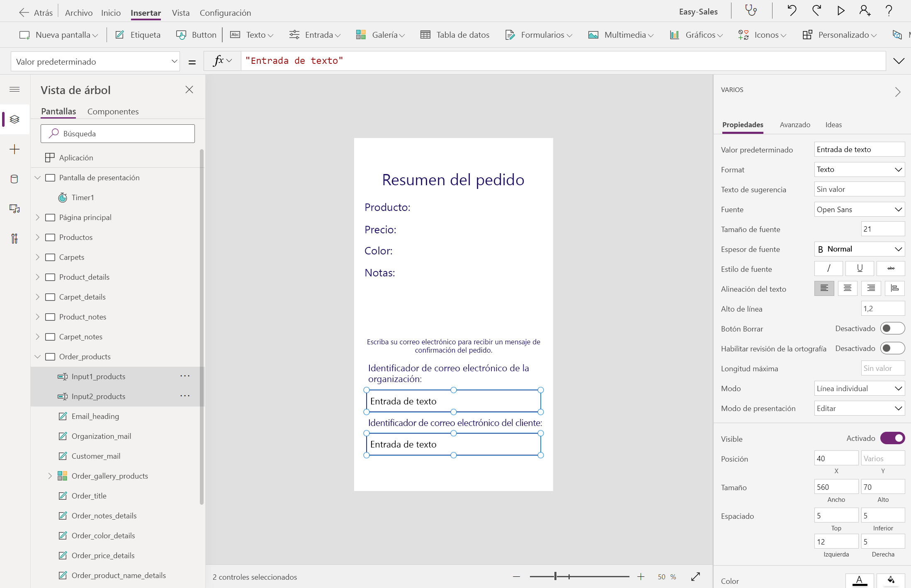
Task: Open the Fuente dropdown showing Open Sans
Action: [x=859, y=209]
